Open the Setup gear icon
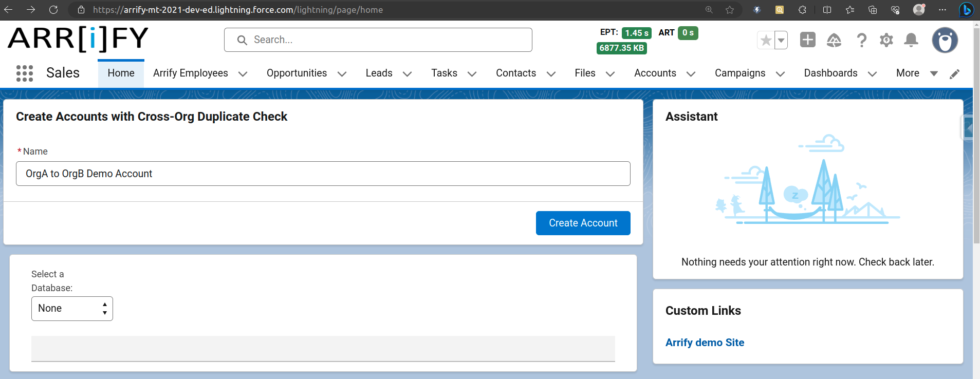This screenshot has width=980, height=379. tap(886, 40)
